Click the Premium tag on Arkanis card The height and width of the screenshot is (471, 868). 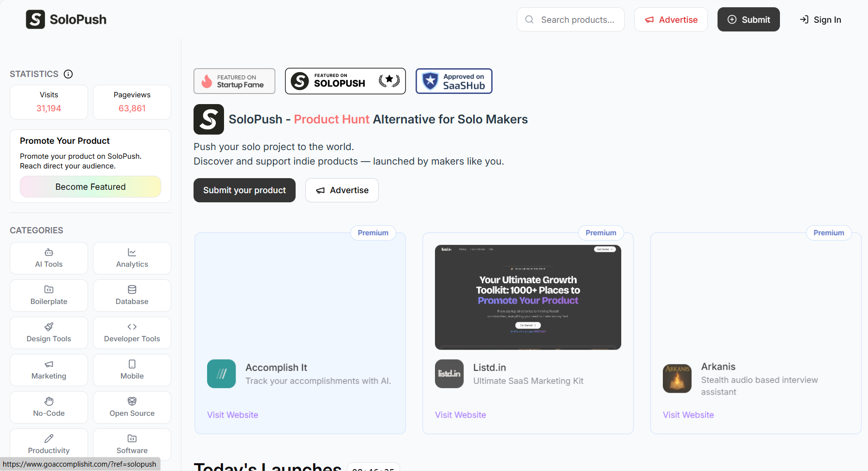pos(829,233)
